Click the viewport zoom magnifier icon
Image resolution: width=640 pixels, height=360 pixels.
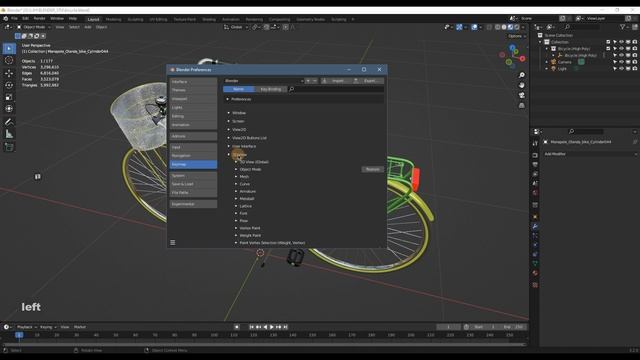coord(522,75)
